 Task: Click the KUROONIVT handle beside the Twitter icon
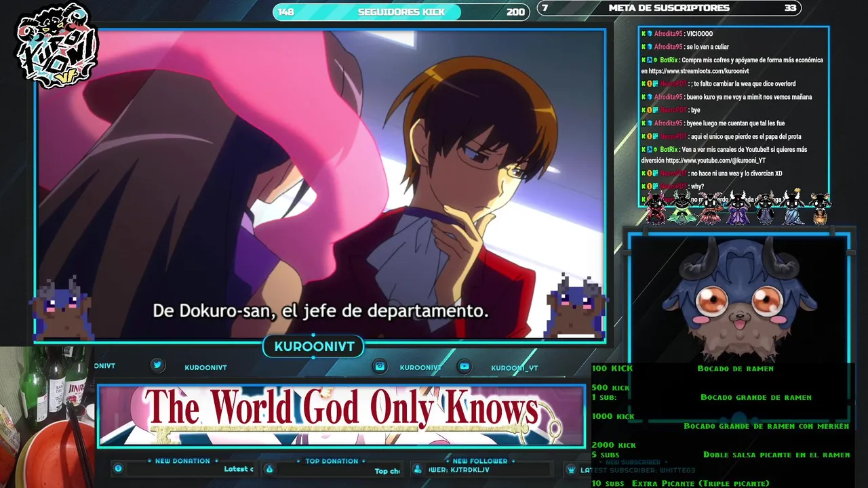[x=205, y=367]
